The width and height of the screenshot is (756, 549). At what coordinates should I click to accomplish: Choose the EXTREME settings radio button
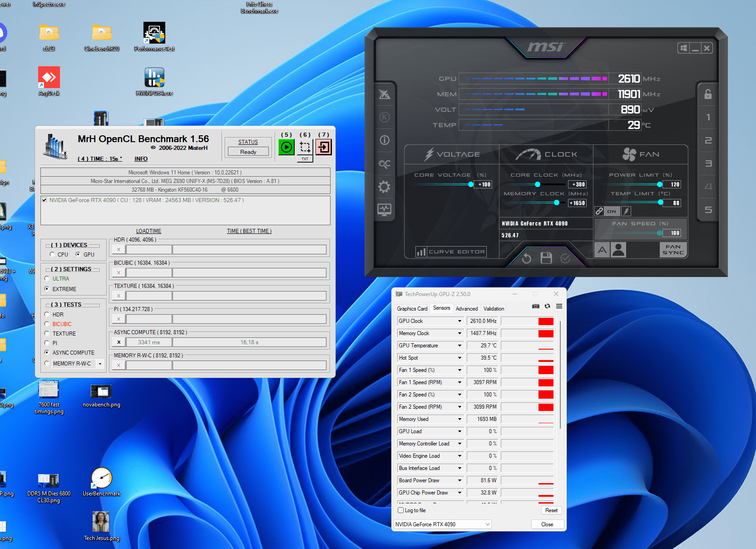(x=47, y=289)
